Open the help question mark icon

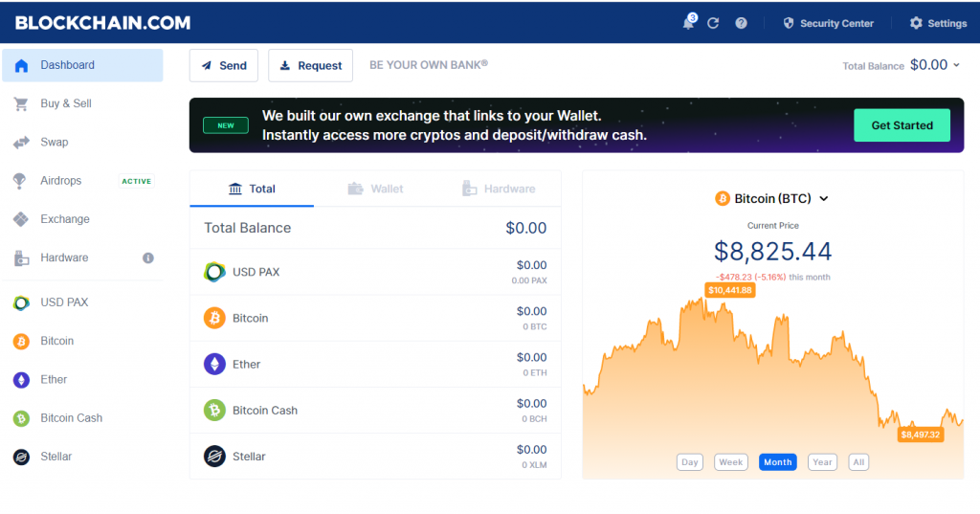pyautogui.click(x=741, y=23)
